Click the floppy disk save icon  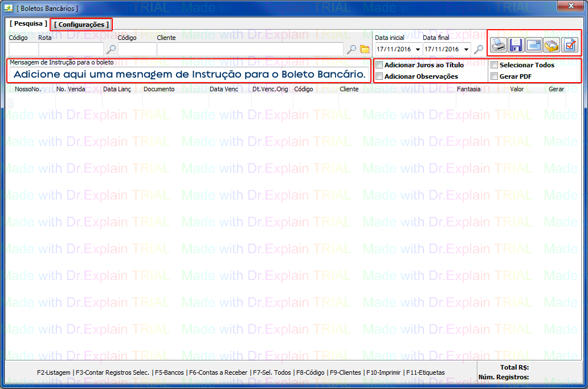pos(517,45)
